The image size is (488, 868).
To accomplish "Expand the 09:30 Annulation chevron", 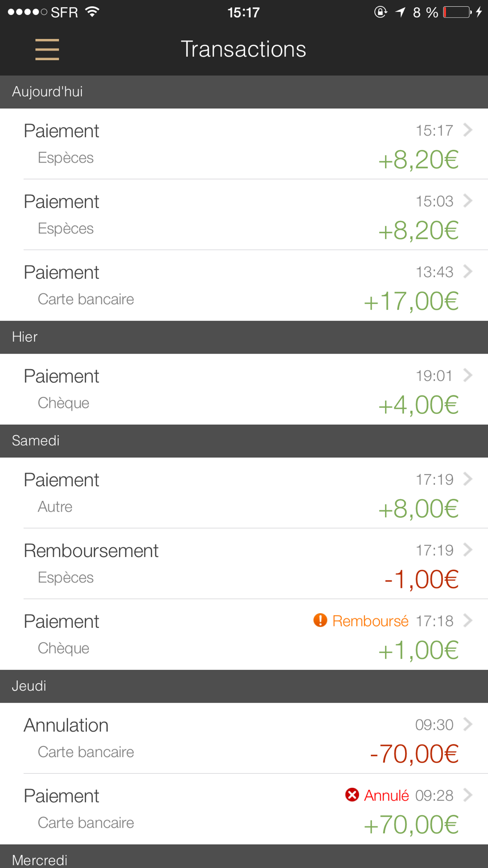I will (468, 724).
